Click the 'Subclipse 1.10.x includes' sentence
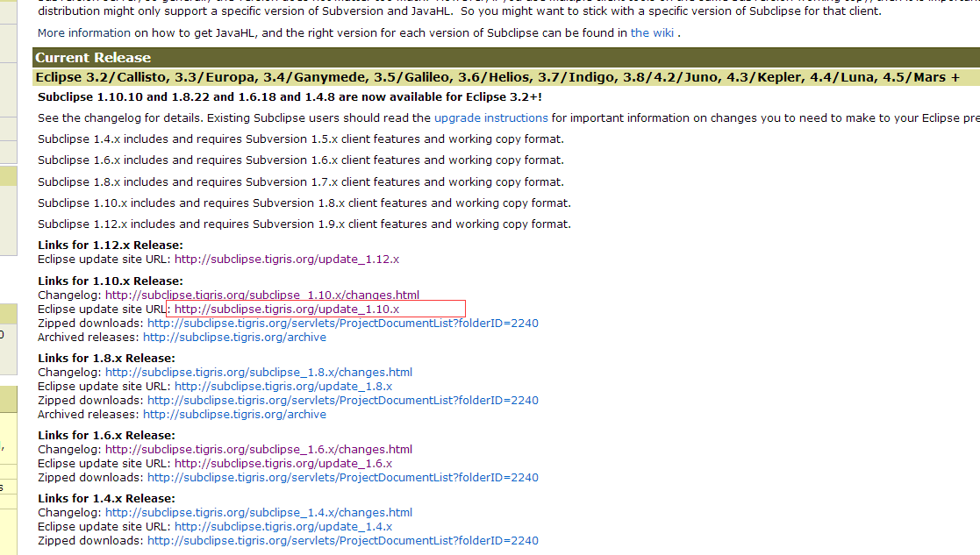 tap(304, 203)
